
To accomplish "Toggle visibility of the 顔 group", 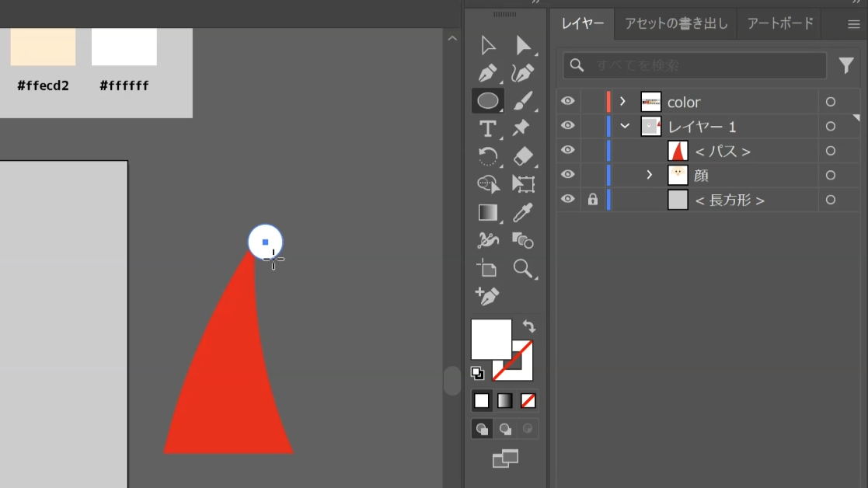I will [x=568, y=175].
